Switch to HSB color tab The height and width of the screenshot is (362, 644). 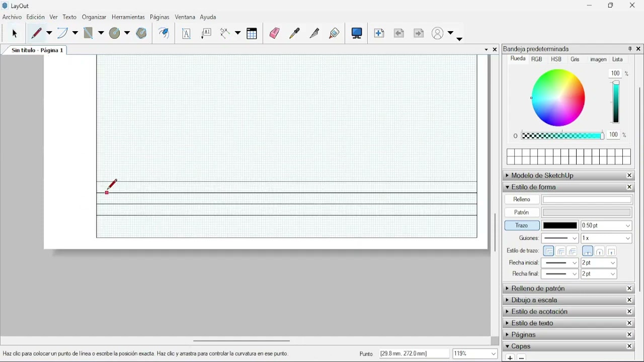pyautogui.click(x=556, y=59)
